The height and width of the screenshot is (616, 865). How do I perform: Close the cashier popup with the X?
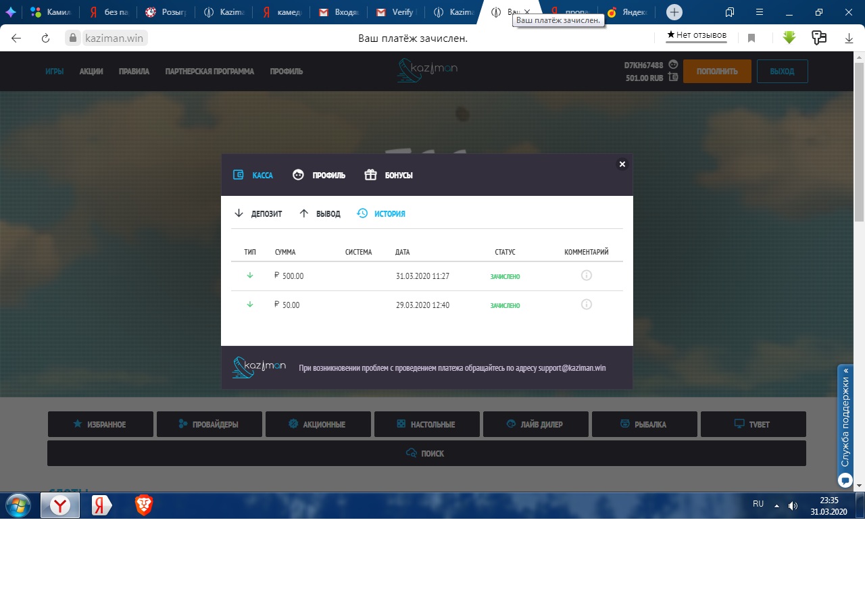(x=622, y=164)
